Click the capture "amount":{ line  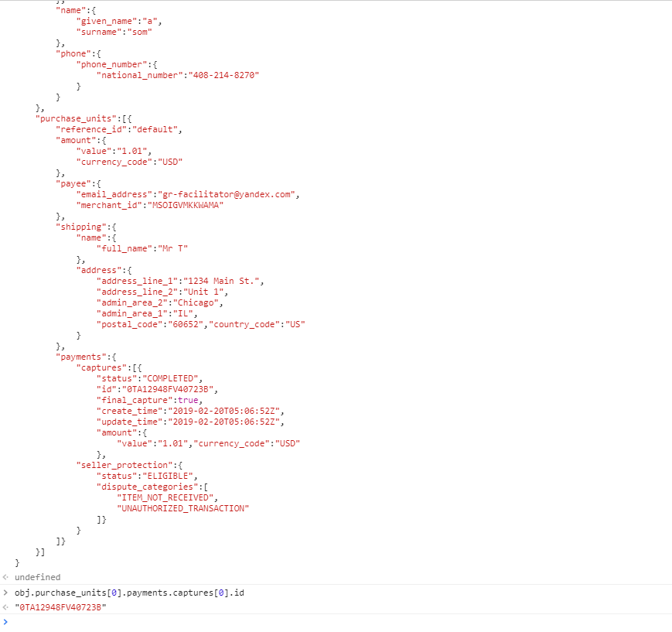[x=121, y=432]
